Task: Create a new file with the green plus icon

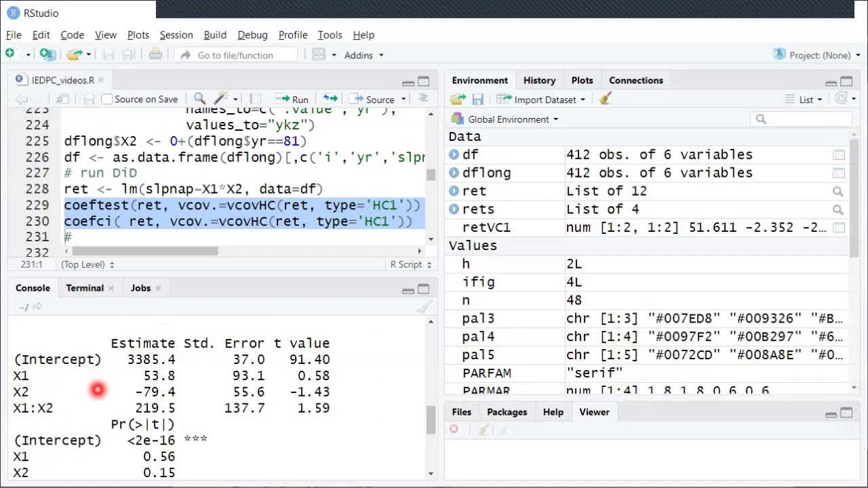Action: point(10,54)
